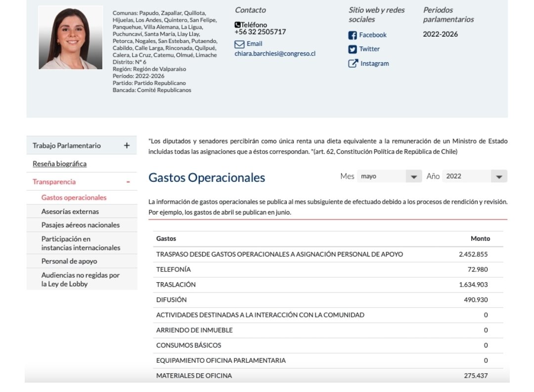
Task: Click Periodos parlamentarios heading
Action: (448, 15)
